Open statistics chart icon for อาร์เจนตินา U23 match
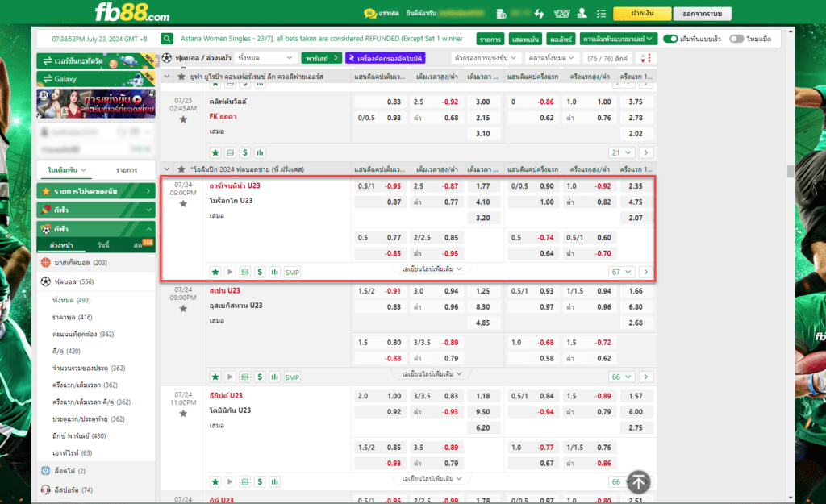The height and width of the screenshot is (504, 826). [274, 272]
